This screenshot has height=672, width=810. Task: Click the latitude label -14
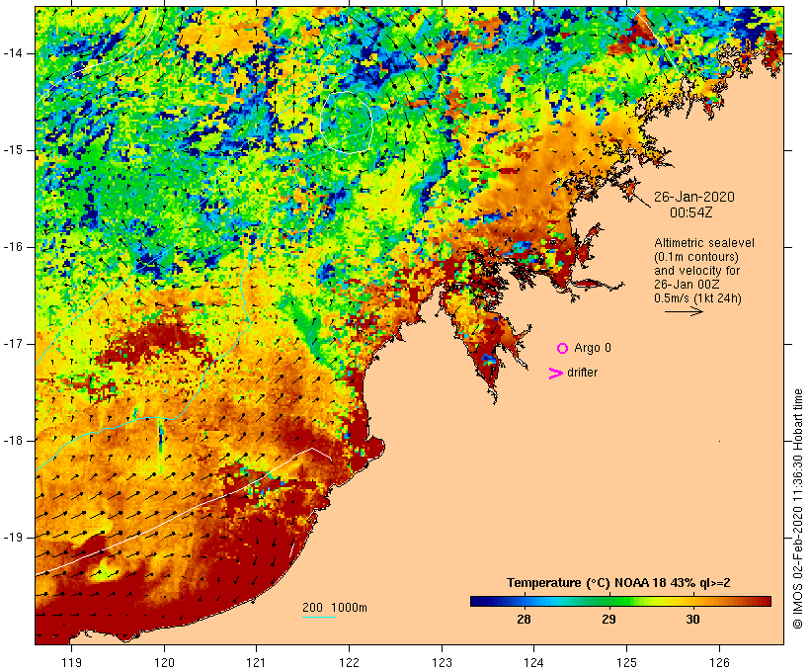coord(13,53)
